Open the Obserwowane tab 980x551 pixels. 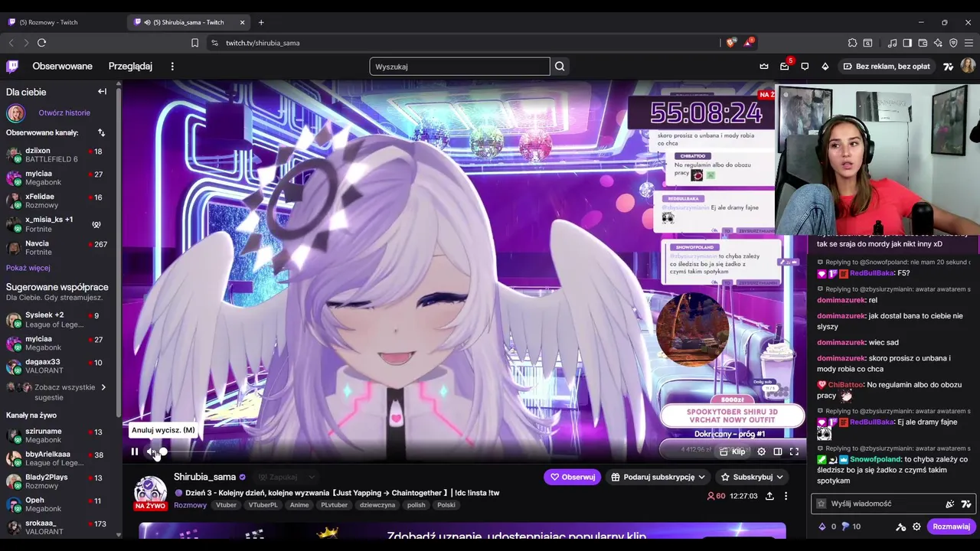(x=63, y=67)
